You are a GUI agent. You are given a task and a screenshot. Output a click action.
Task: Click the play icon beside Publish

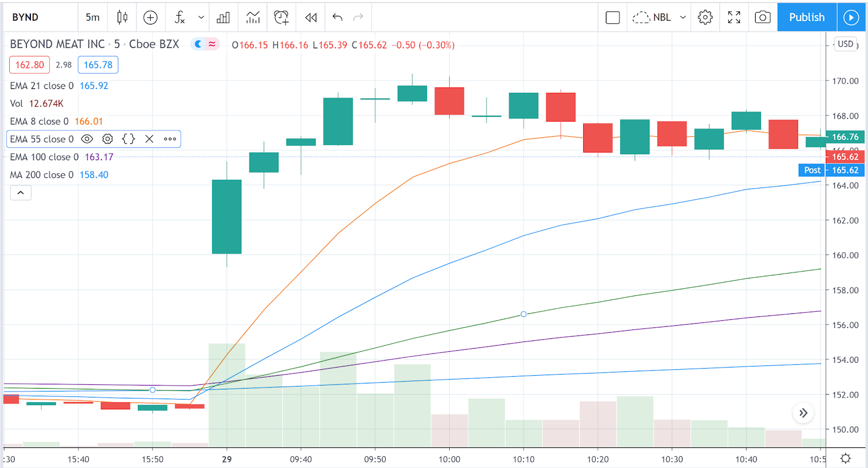851,17
